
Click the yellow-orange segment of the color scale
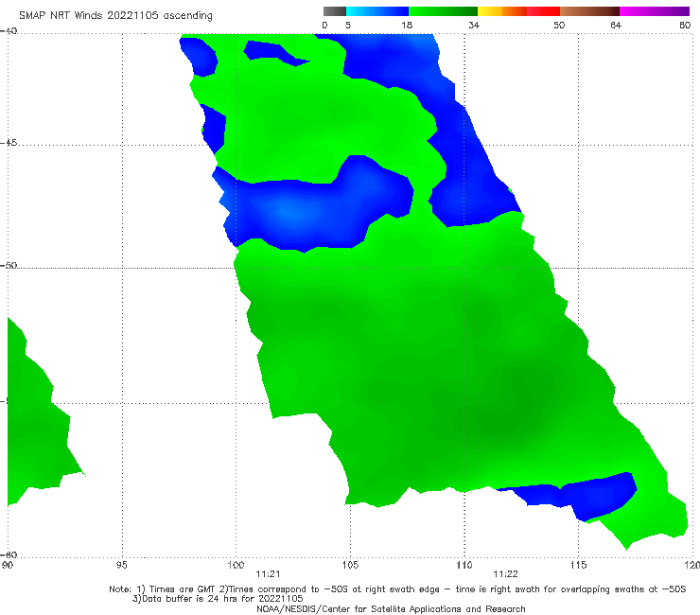tap(502, 11)
